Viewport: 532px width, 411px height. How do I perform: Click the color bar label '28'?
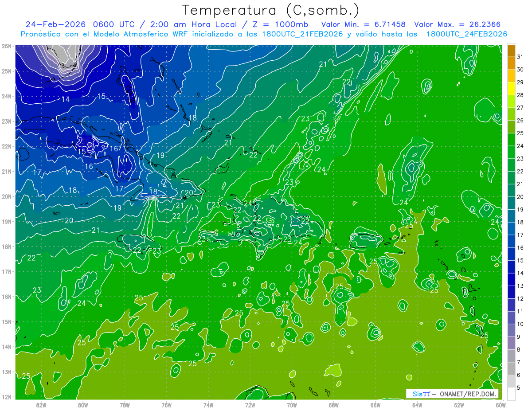tap(520, 95)
